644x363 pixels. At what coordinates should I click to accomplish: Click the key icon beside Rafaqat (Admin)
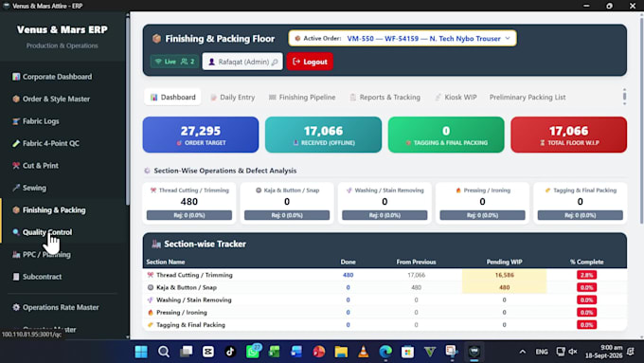pos(275,62)
